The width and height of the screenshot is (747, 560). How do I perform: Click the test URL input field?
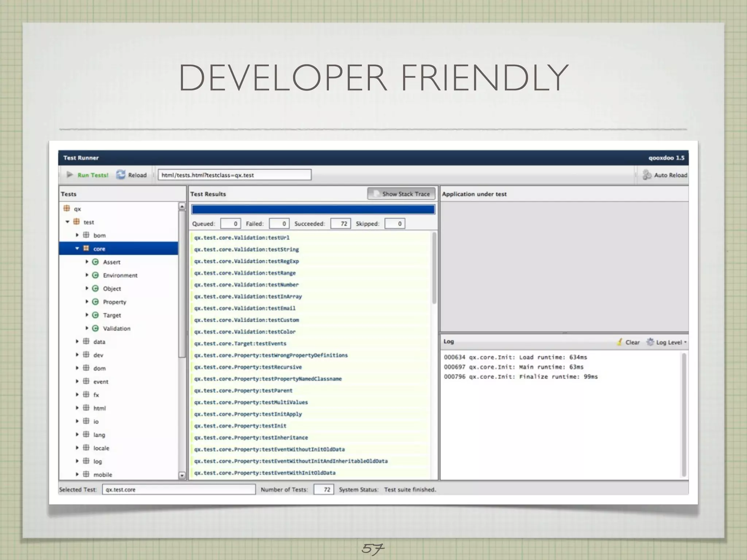pyautogui.click(x=235, y=175)
